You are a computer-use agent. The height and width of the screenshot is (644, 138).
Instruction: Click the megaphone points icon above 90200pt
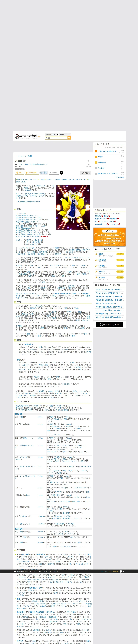click(x=88, y=165)
